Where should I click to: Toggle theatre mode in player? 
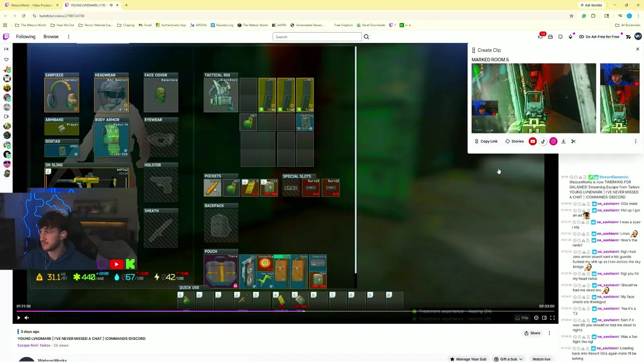click(544, 318)
